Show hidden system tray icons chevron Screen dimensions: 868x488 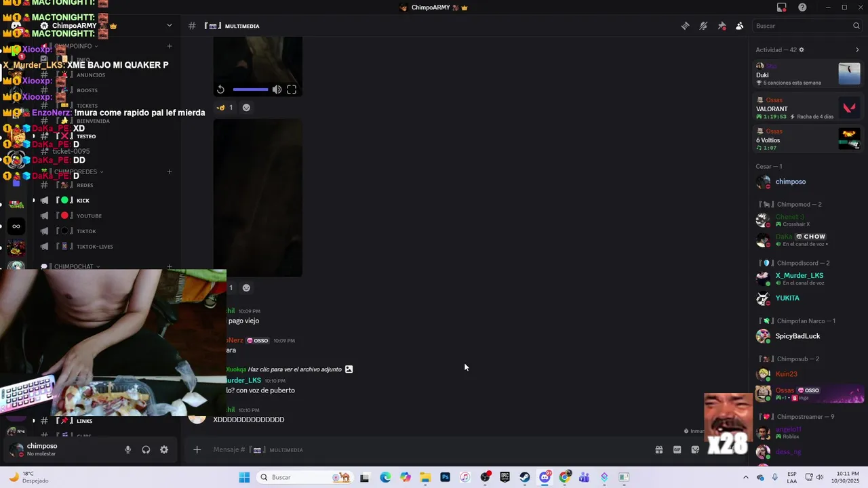pos(746,477)
